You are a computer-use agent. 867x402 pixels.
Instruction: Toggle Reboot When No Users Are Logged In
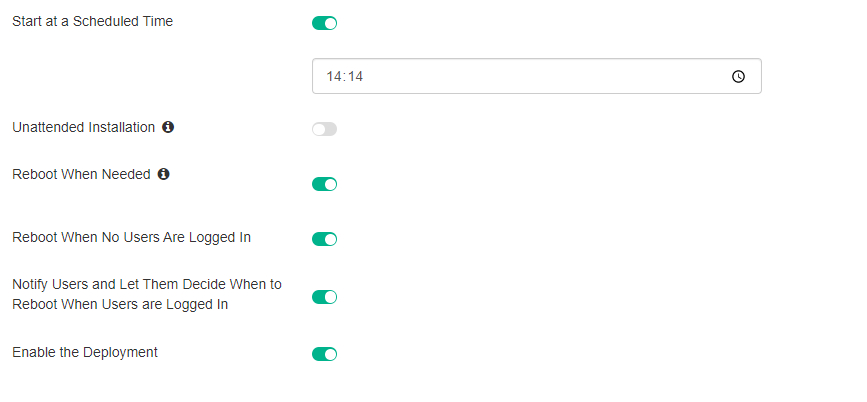click(x=325, y=239)
